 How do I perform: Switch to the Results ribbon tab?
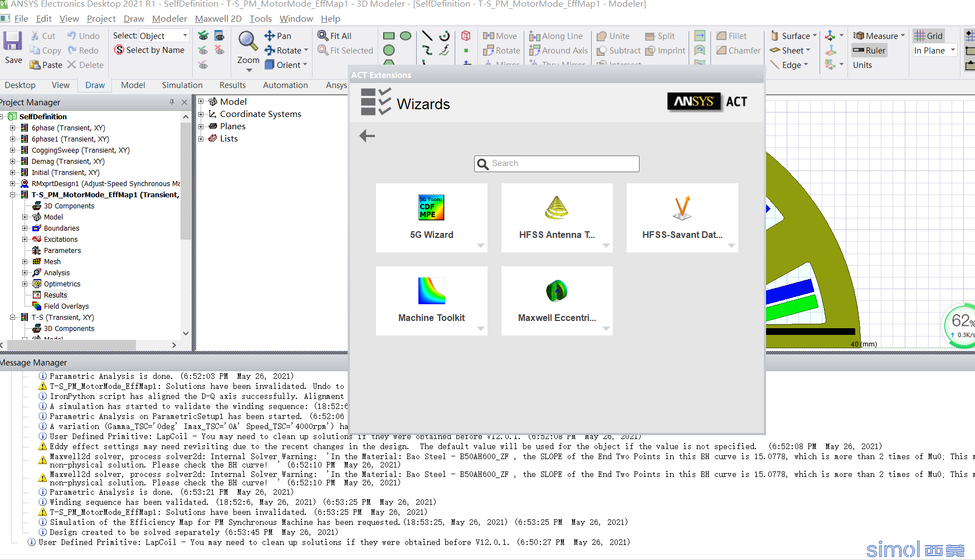pyautogui.click(x=232, y=85)
